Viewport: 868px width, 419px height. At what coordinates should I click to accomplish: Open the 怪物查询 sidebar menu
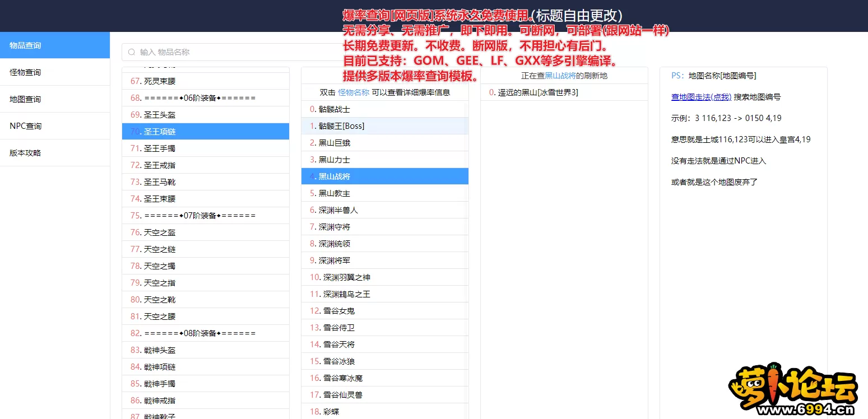coord(55,72)
